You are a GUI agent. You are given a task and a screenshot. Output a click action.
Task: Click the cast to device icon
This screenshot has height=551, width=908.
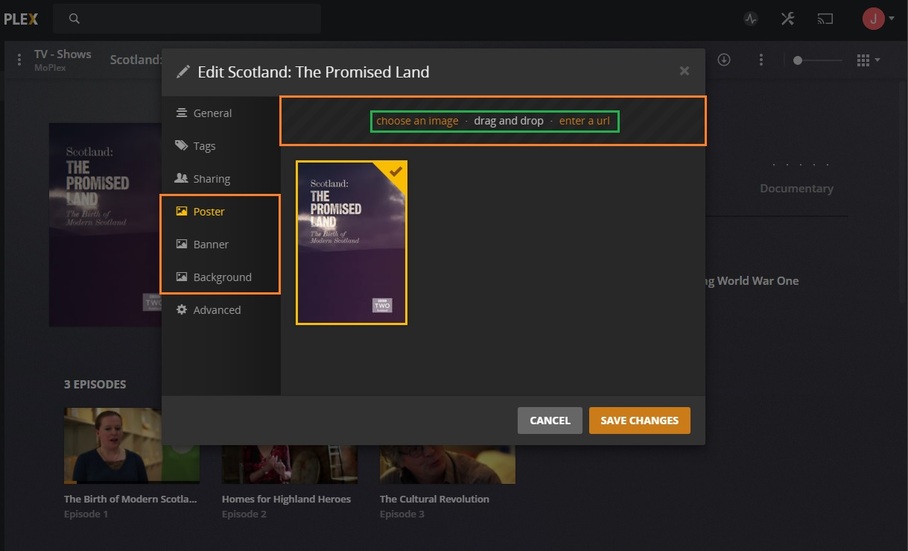click(825, 19)
